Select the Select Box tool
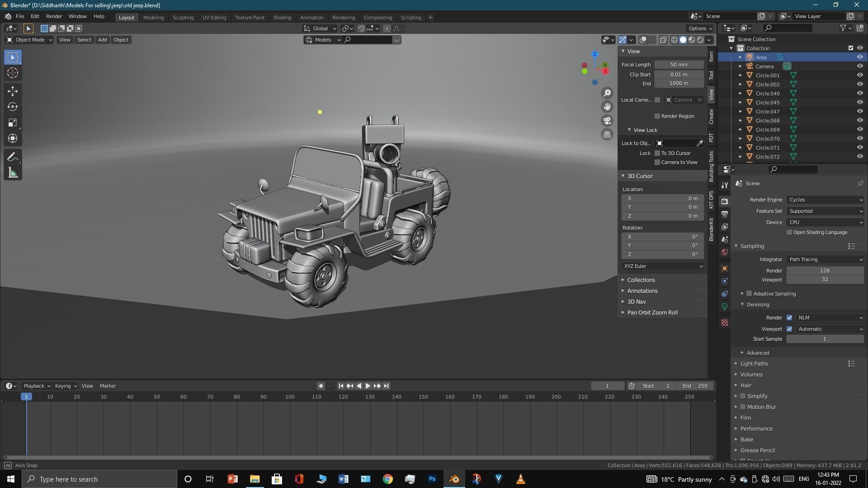 pyautogui.click(x=13, y=57)
